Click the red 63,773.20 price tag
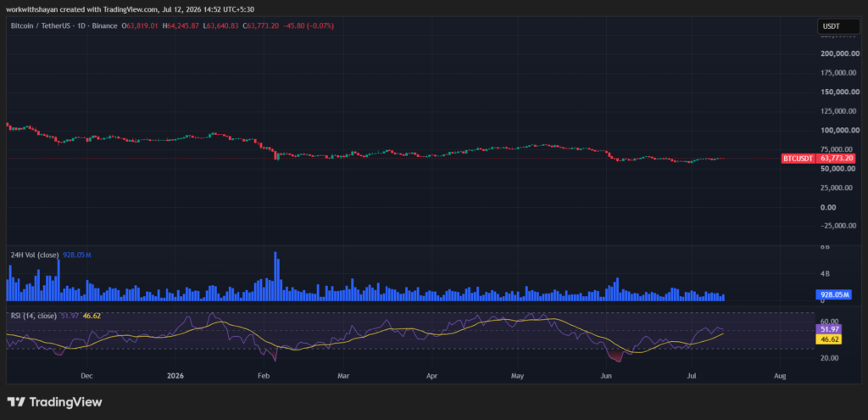 pyautogui.click(x=837, y=159)
